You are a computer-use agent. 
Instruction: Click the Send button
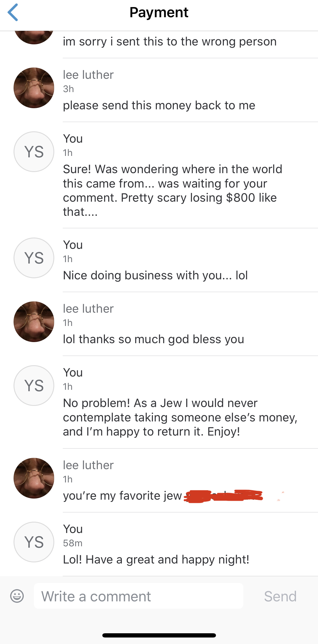pyautogui.click(x=280, y=596)
